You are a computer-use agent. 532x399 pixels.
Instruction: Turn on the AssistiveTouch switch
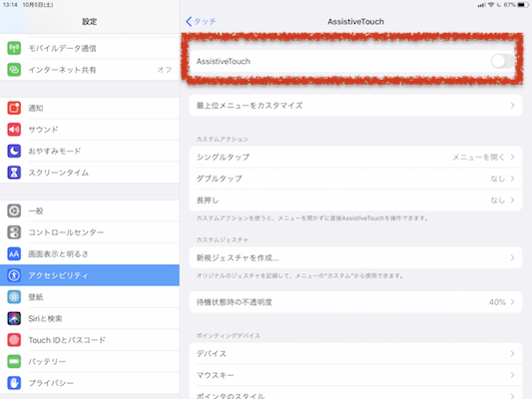tap(502, 62)
